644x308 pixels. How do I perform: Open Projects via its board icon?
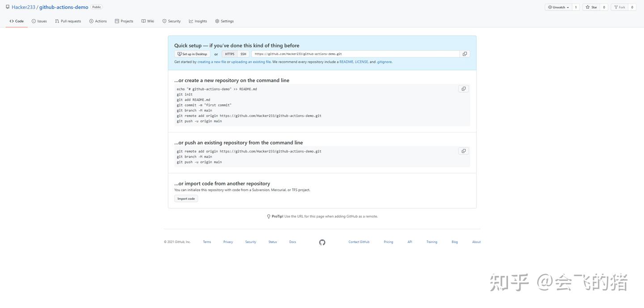click(x=116, y=21)
